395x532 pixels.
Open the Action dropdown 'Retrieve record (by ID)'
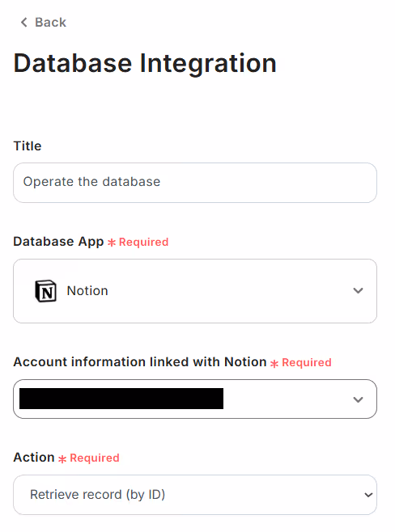click(x=195, y=495)
